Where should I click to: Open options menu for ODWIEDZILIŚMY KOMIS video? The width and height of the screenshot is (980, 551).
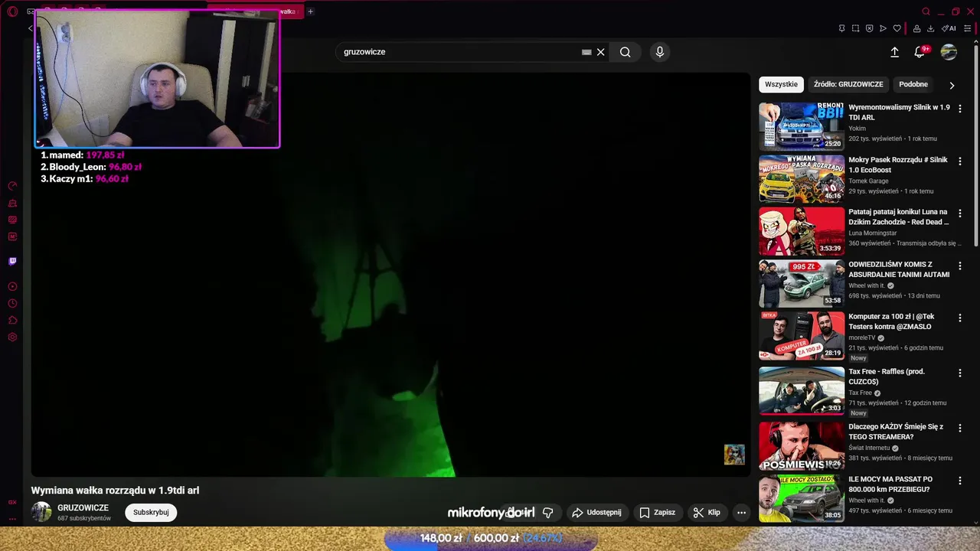pyautogui.click(x=960, y=266)
